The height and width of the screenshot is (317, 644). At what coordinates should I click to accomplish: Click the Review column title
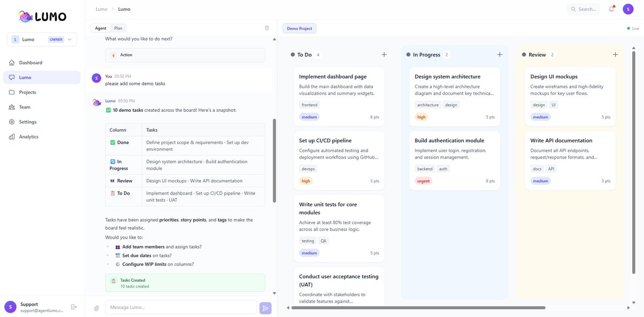[537, 55]
